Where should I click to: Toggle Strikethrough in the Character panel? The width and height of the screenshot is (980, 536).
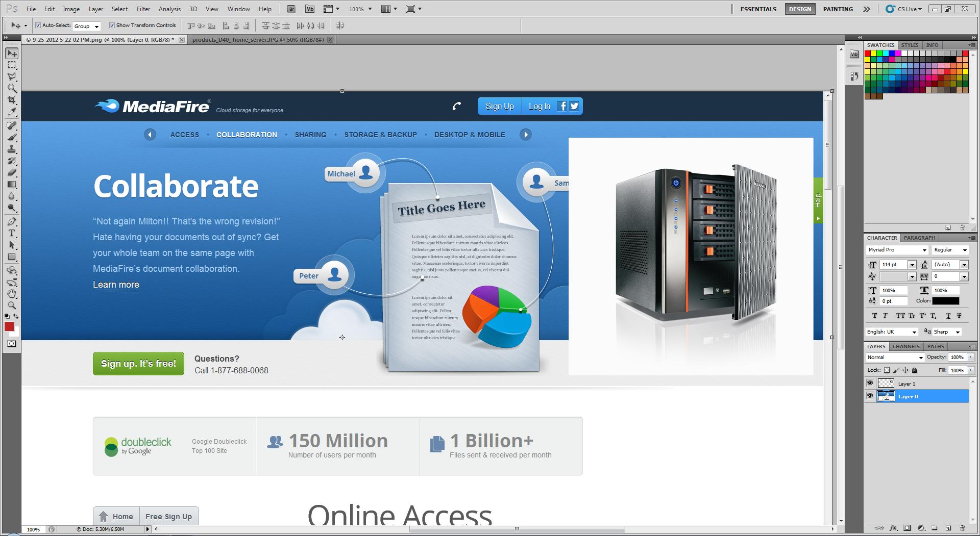[959, 316]
